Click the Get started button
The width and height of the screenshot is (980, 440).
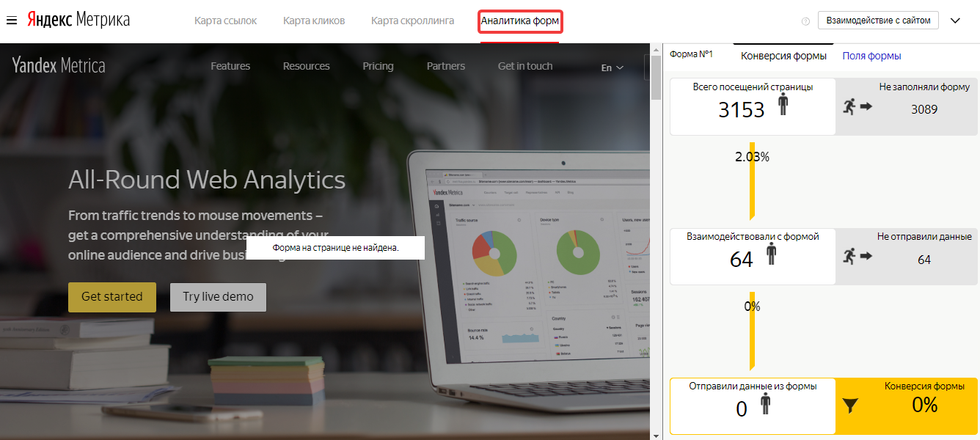pos(112,297)
